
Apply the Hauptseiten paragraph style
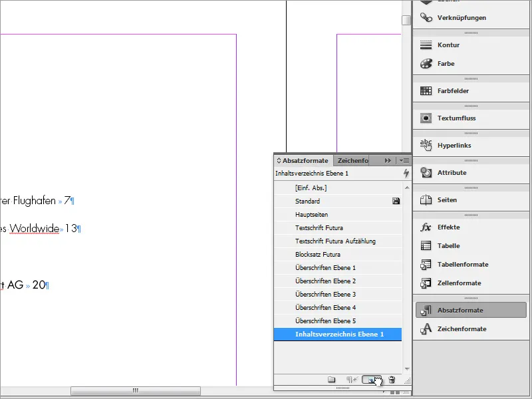pyautogui.click(x=338, y=214)
